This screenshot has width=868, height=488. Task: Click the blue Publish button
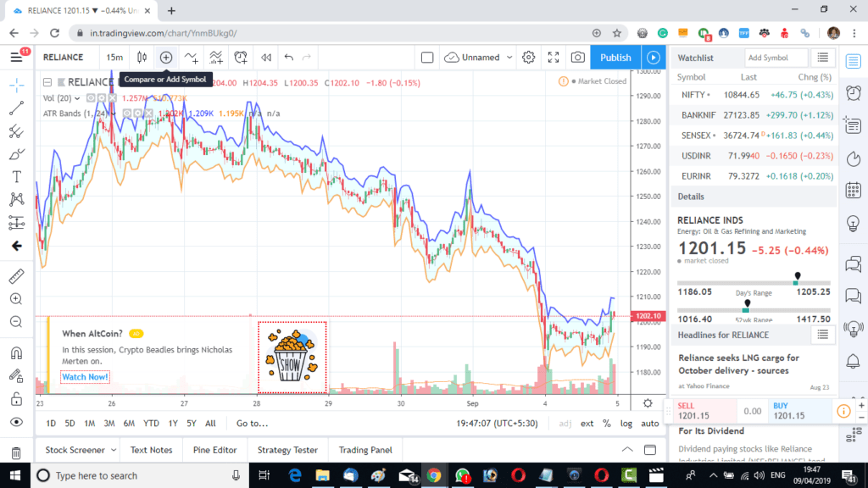tap(615, 58)
